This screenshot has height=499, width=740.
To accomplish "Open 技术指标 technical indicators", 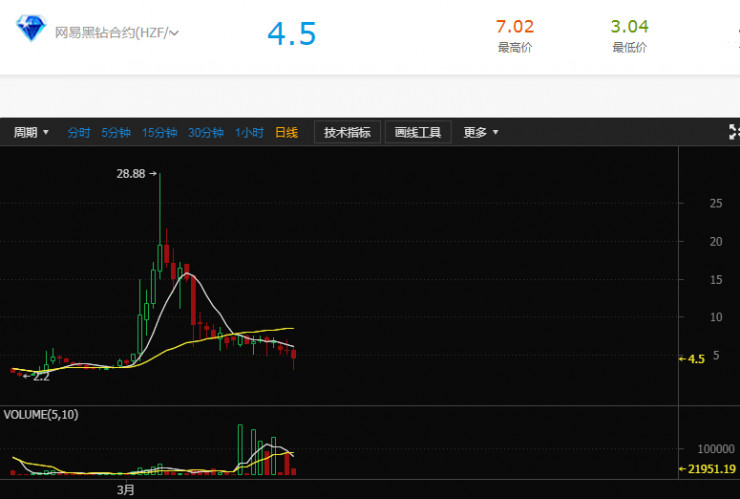I will tap(347, 132).
